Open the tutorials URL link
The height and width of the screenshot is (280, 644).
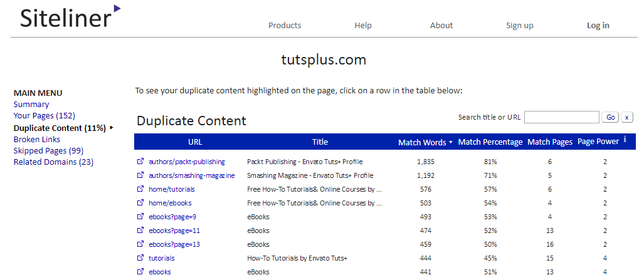click(x=161, y=258)
